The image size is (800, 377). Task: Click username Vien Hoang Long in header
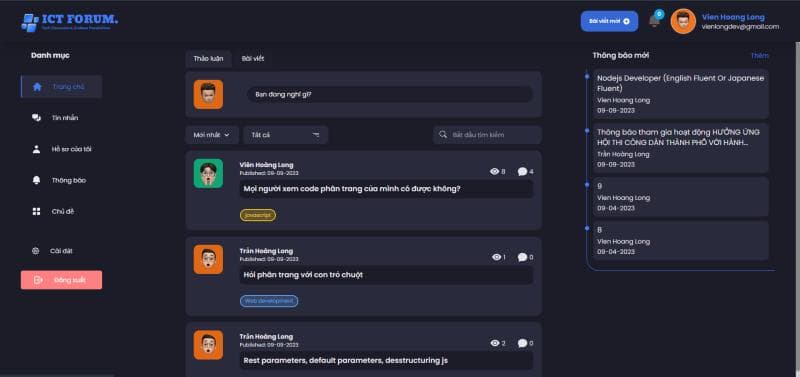pos(733,17)
